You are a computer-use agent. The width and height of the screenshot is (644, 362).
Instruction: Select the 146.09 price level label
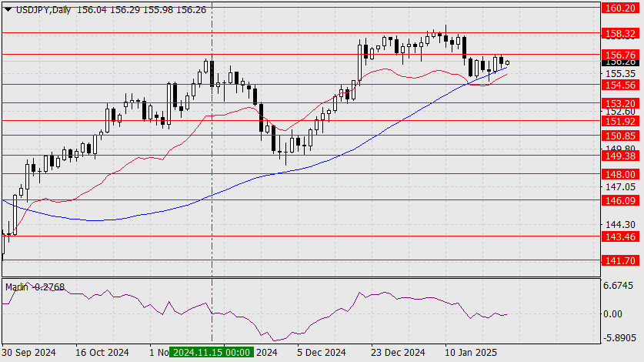(620, 200)
